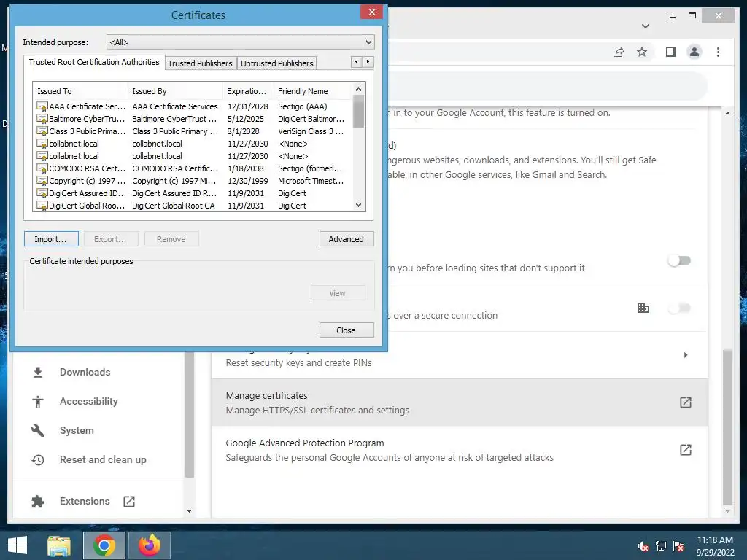Sort by the Expiration column header
Image resolution: width=747 pixels, height=560 pixels.
pyautogui.click(x=248, y=91)
